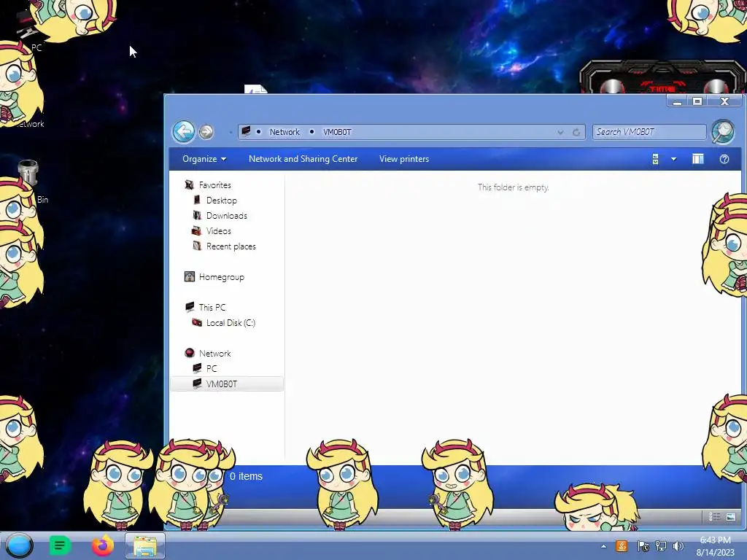Image resolution: width=747 pixels, height=560 pixels.
Task: Click the Favorites star icon
Action: [189, 184]
